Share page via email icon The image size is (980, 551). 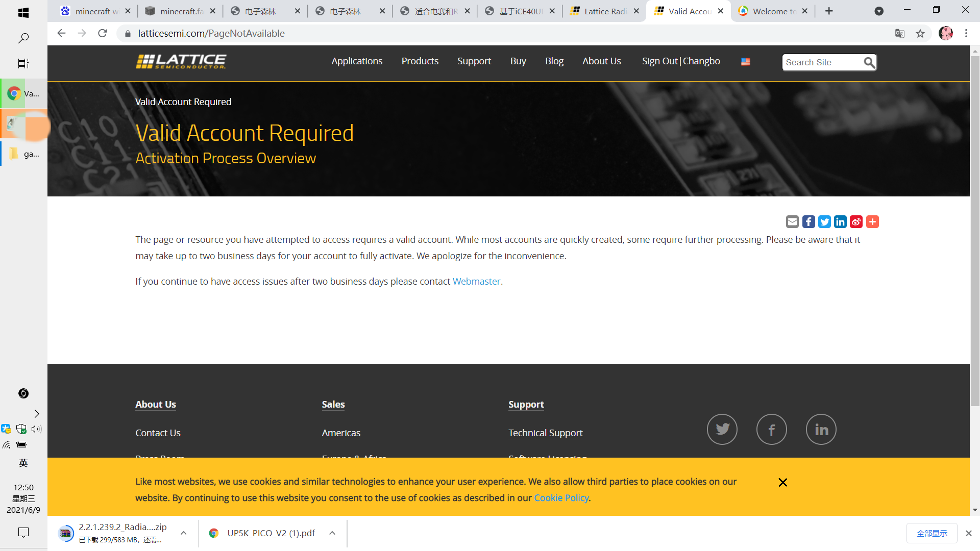coord(792,221)
